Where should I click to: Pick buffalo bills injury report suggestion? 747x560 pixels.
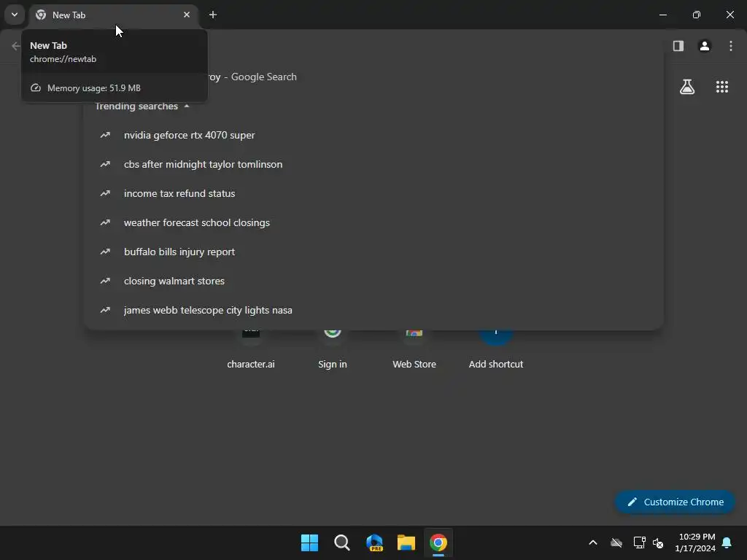pyautogui.click(x=373, y=252)
